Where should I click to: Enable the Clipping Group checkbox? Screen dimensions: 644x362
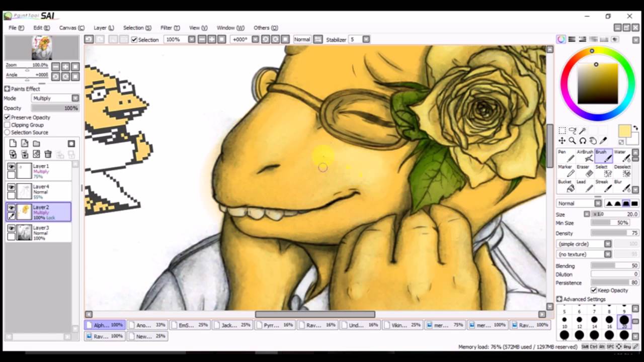tap(7, 125)
